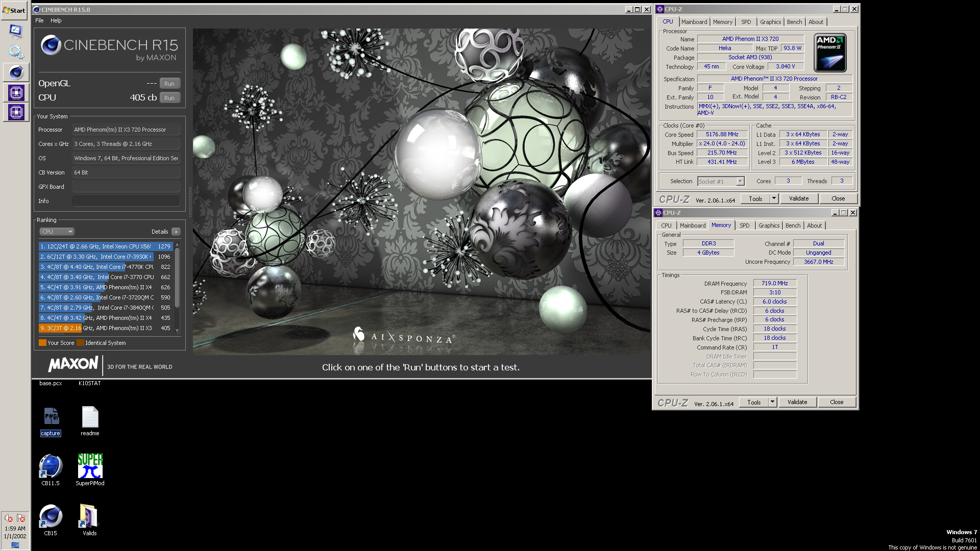Switch to SPD tab in upper CPU-Z
Screen dimensions: 980x551
click(746, 22)
